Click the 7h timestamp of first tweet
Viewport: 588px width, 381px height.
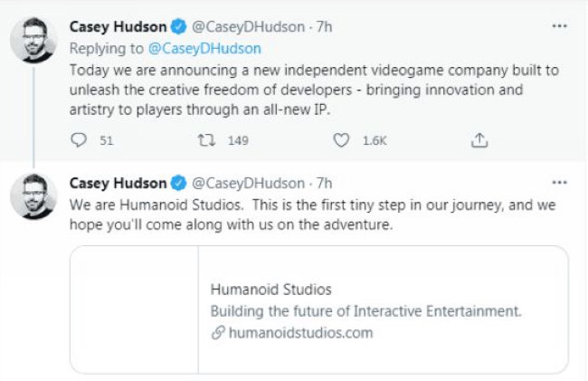click(x=325, y=26)
